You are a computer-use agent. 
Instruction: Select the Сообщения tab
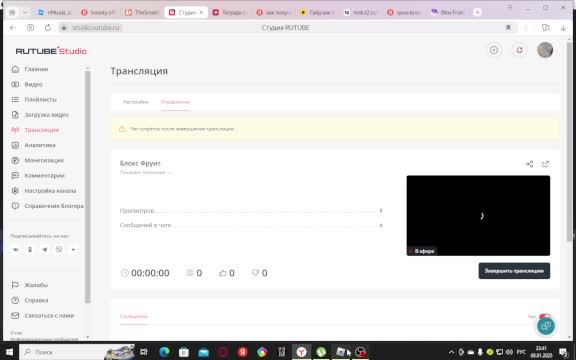coord(134,316)
